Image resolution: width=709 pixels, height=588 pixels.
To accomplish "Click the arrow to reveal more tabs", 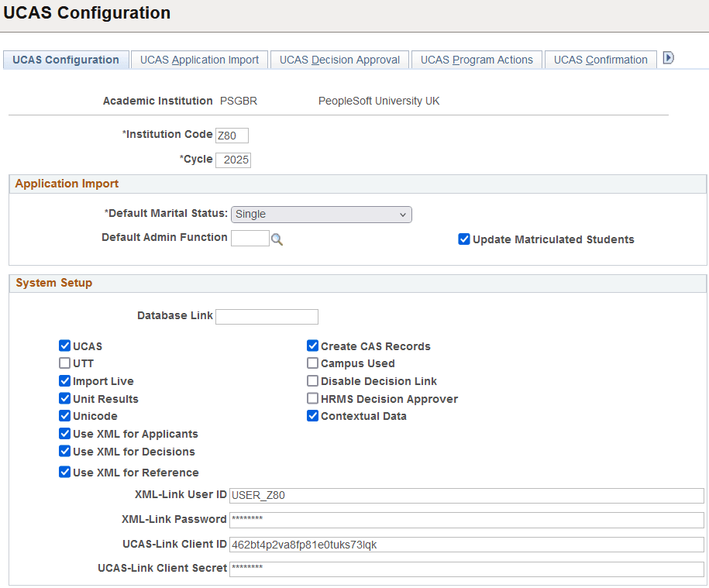I will coord(668,57).
